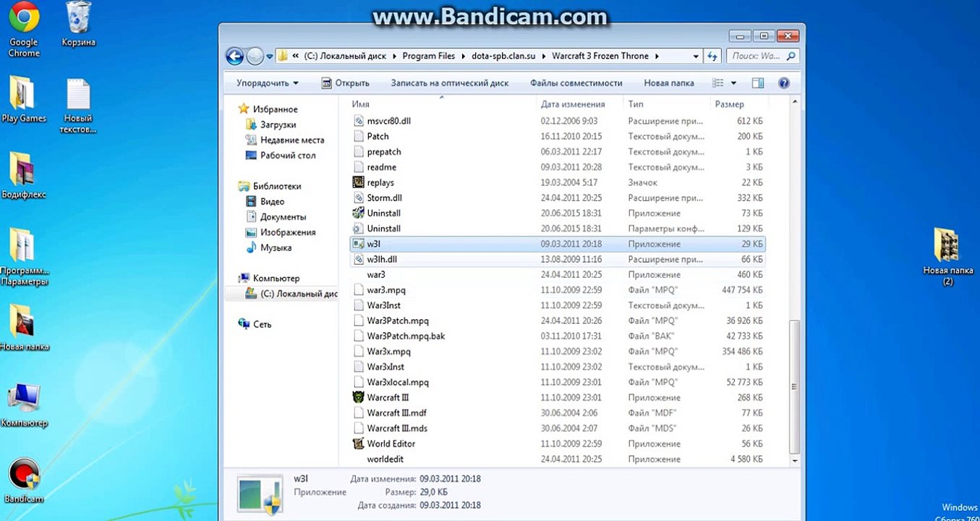Open the Корзина recycle bin icon

click(78, 25)
